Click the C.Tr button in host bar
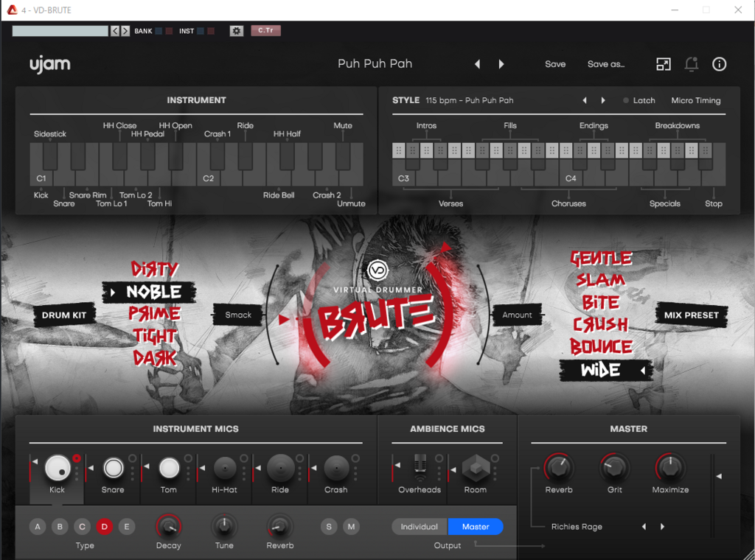This screenshot has width=755, height=560. click(x=265, y=31)
